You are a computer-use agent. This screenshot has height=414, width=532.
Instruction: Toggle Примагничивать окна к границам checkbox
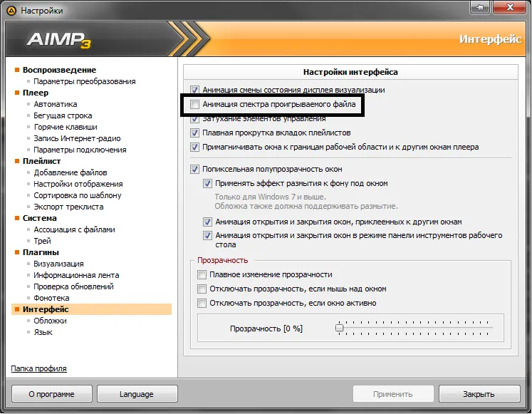[194, 147]
